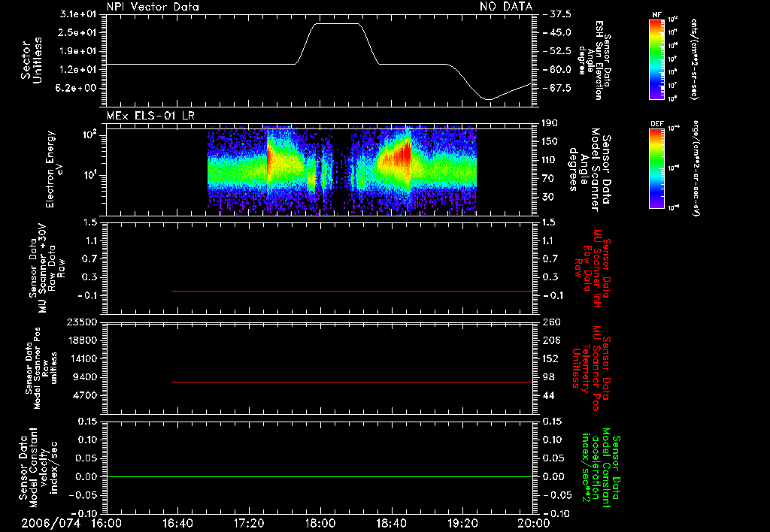
Task: Click the 17:20 time axis label
Action: click(250, 523)
